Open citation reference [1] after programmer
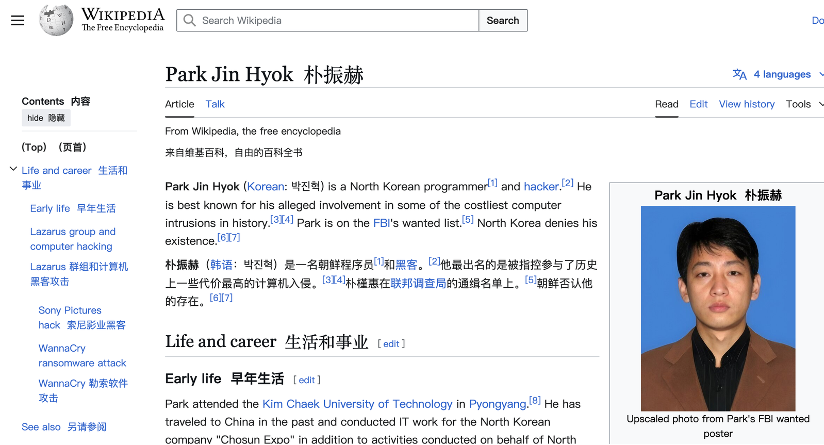This screenshot has height=445, width=824. pos(492,183)
